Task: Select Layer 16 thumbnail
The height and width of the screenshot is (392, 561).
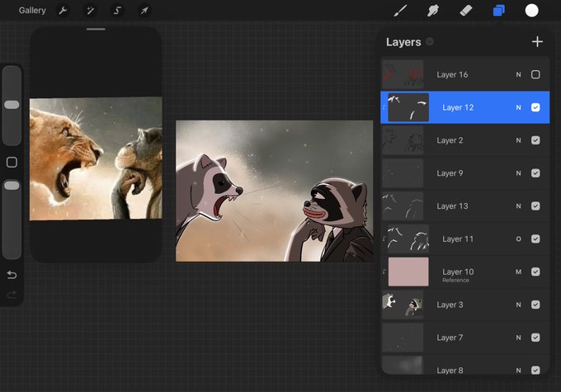Action: click(403, 74)
